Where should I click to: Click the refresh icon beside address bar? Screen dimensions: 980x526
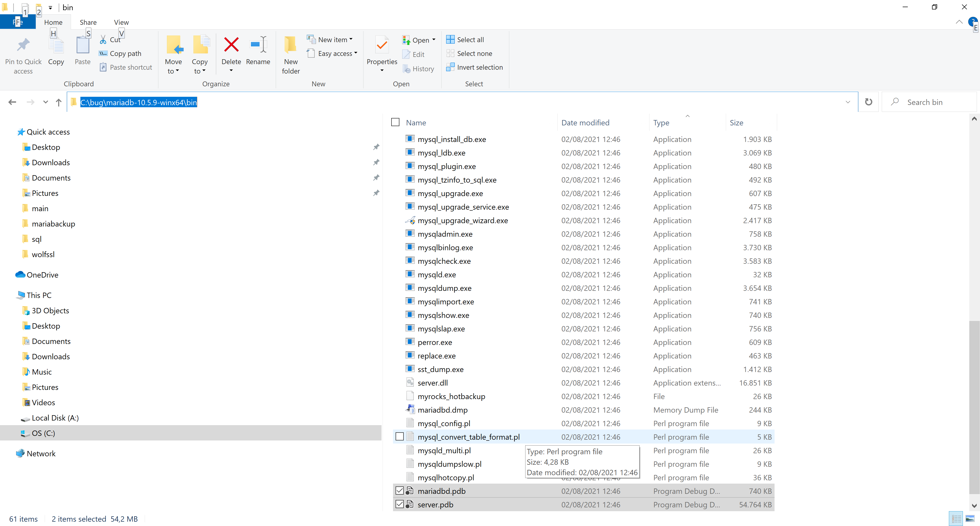point(868,102)
